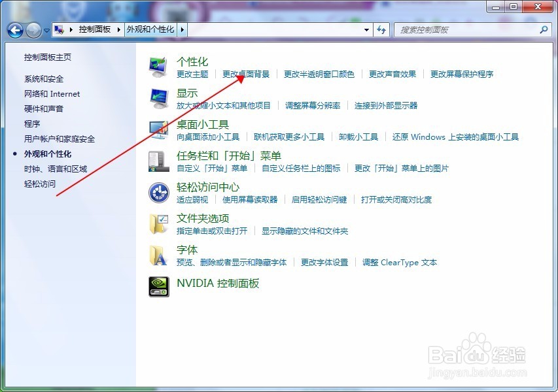Open 任务栏和「开始」菜单 heading link

click(229, 155)
